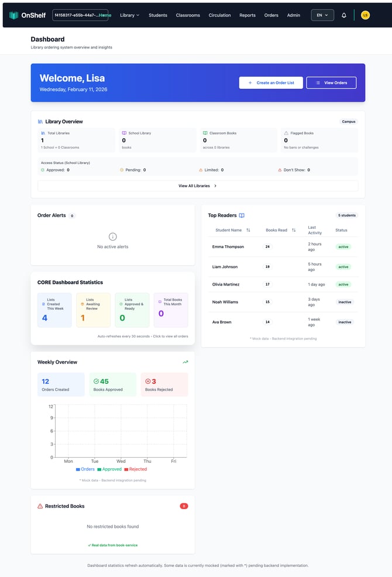The width and height of the screenshot is (392, 577).
Task: Click the Orders Created summary tile
Action: pos(61,384)
